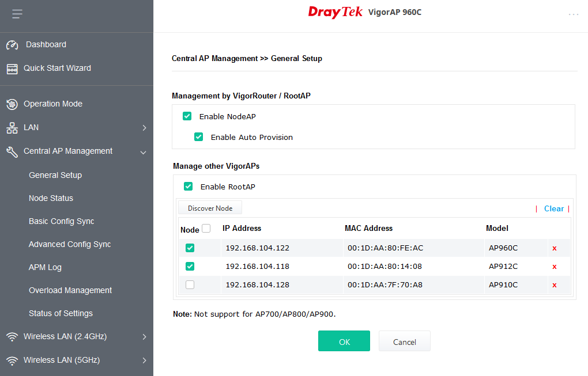
Task: Click Central AP Management menu label
Action: (x=68, y=151)
